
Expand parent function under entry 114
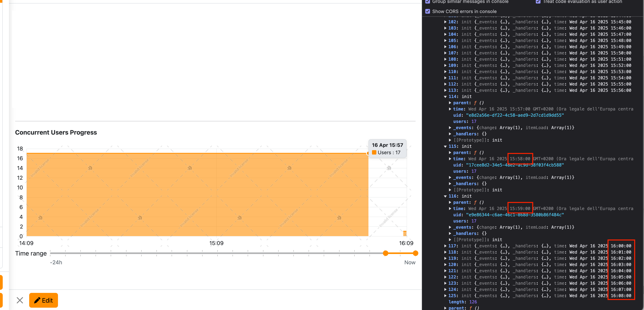coord(450,103)
